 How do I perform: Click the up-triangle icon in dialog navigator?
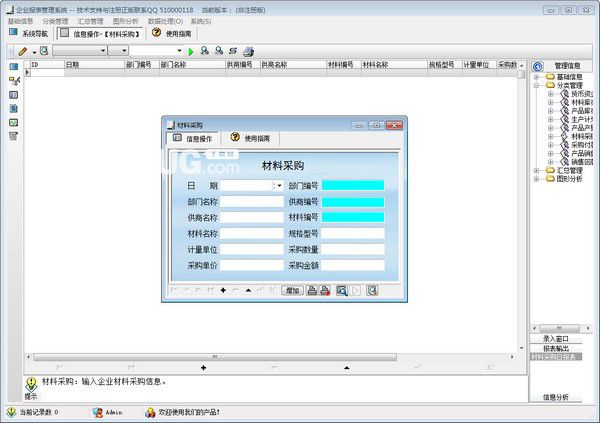pyautogui.click(x=248, y=291)
